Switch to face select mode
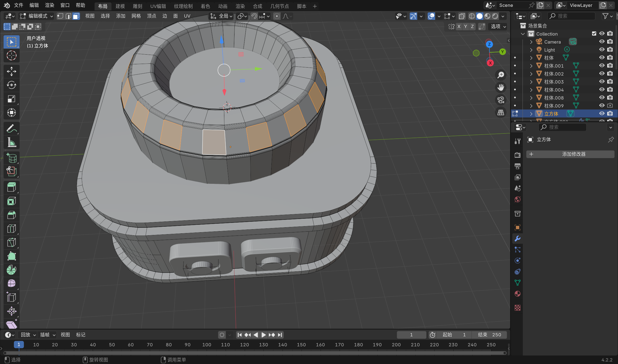 pos(76,16)
